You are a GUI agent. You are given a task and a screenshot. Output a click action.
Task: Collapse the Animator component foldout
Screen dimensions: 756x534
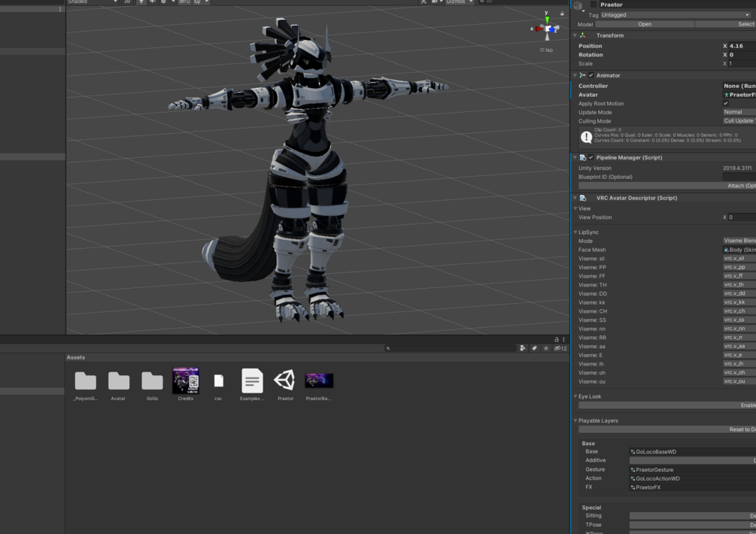click(x=575, y=75)
